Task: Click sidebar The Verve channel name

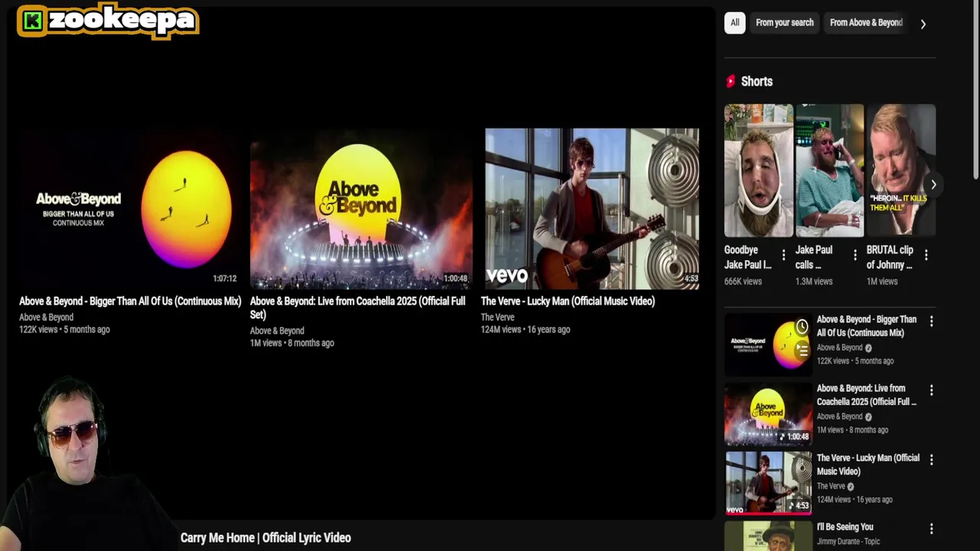Action: (x=831, y=486)
